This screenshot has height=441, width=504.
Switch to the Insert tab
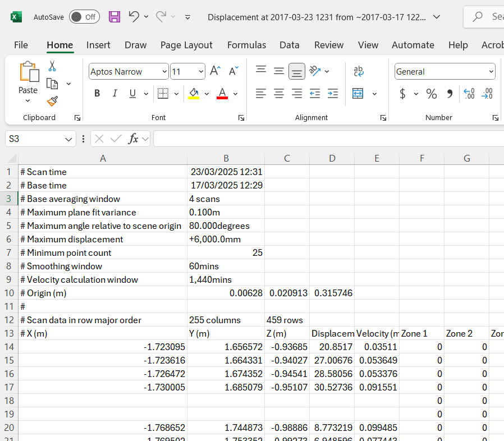(98, 45)
